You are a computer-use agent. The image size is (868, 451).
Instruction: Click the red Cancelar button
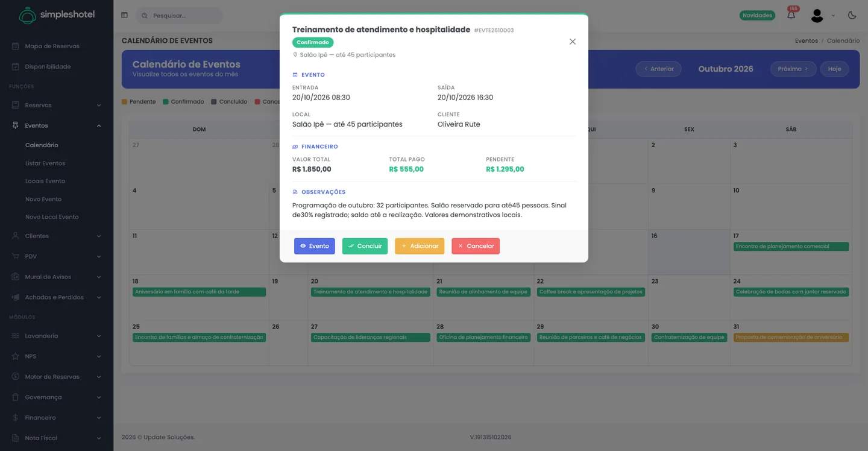[x=476, y=246]
